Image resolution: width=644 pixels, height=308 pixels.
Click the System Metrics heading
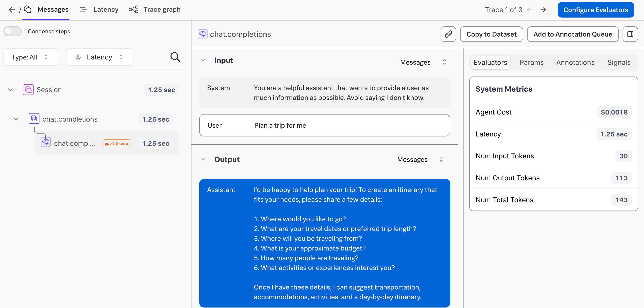tap(504, 89)
